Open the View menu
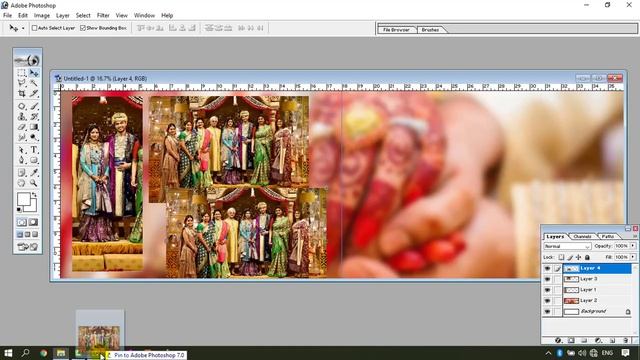This screenshot has height=360, width=640. point(122,15)
